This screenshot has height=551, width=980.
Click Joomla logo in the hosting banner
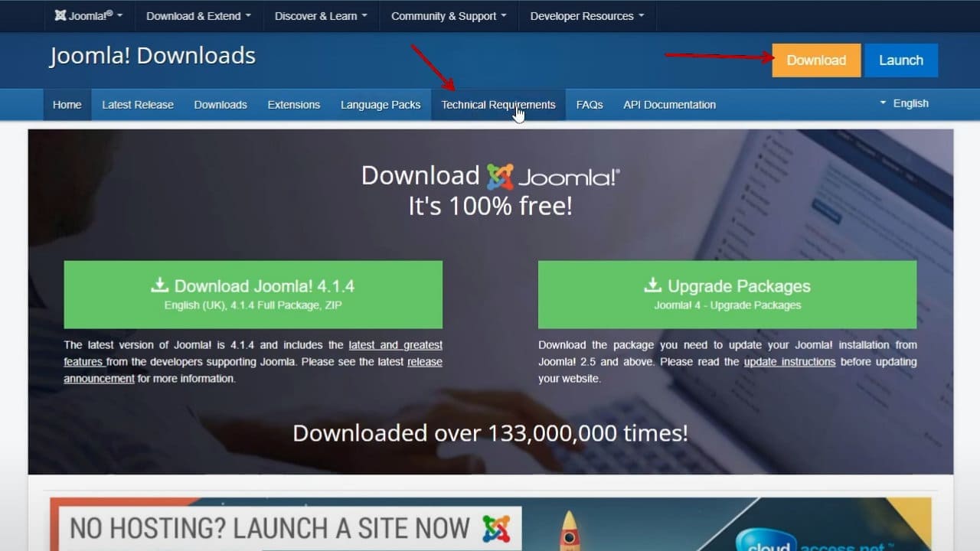click(496, 529)
